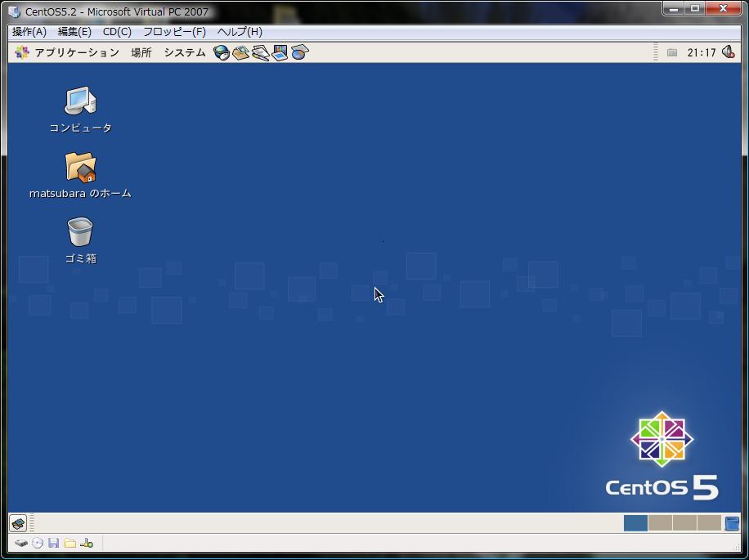
Task: Open the CD(C) menu
Action: (x=117, y=32)
